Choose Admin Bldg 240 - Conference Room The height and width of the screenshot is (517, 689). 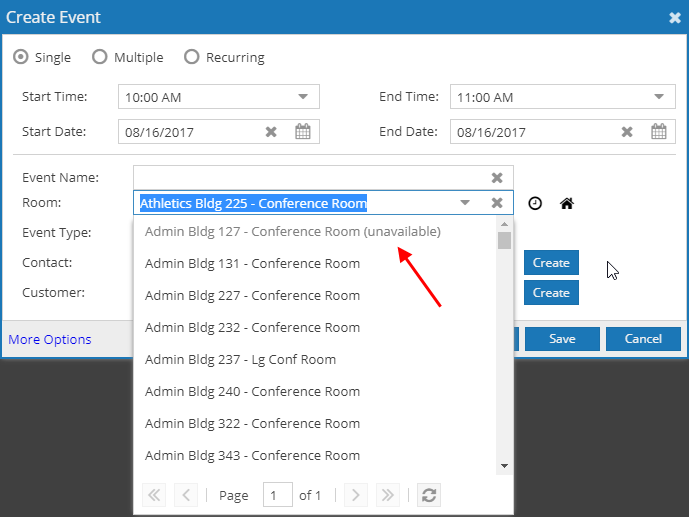(x=315, y=392)
